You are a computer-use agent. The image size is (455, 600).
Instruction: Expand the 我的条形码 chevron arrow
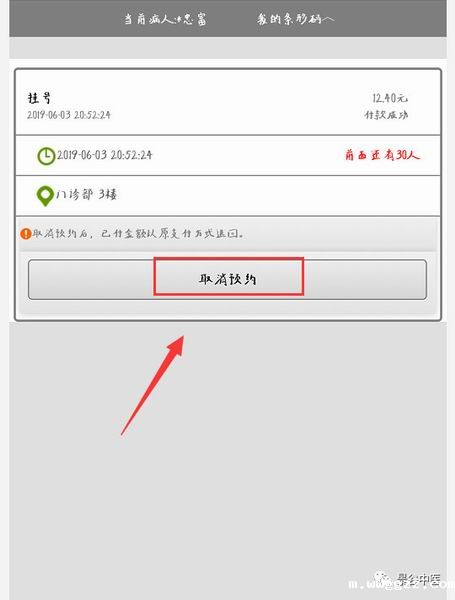328,19
